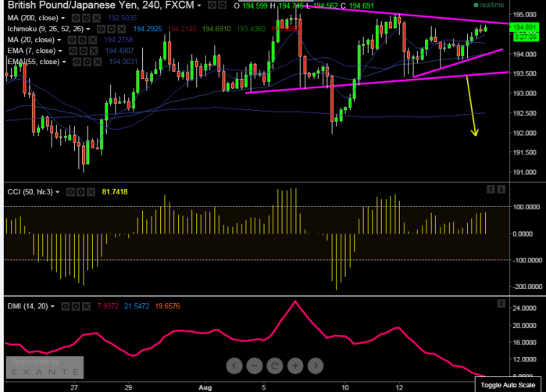Expand the CCI (50, hlc3) dropdown arrow
Image resolution: width=546 pixels, height=392 pixels.
(x=58, y=192)
